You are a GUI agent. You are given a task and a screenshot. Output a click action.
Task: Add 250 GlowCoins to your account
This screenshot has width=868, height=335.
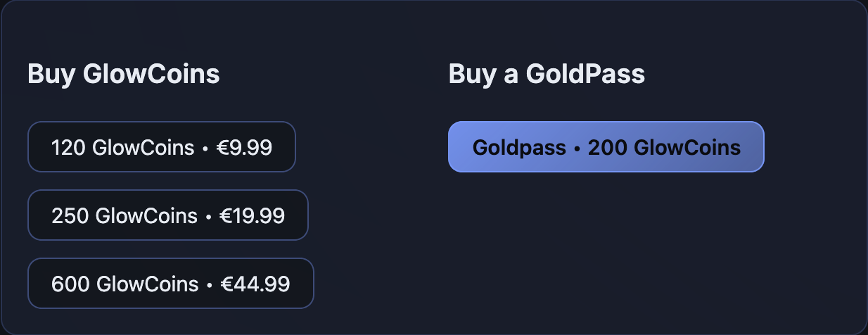(167, 215)
